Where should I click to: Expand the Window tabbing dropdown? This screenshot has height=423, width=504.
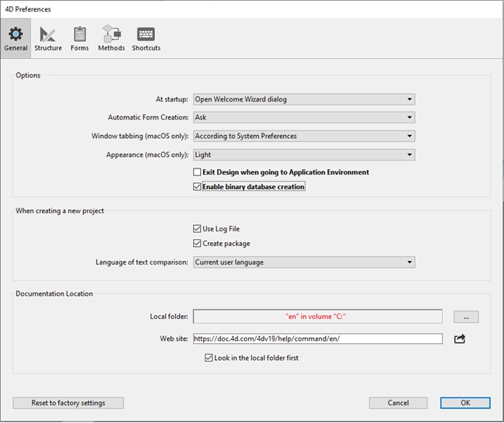point(303,136)
